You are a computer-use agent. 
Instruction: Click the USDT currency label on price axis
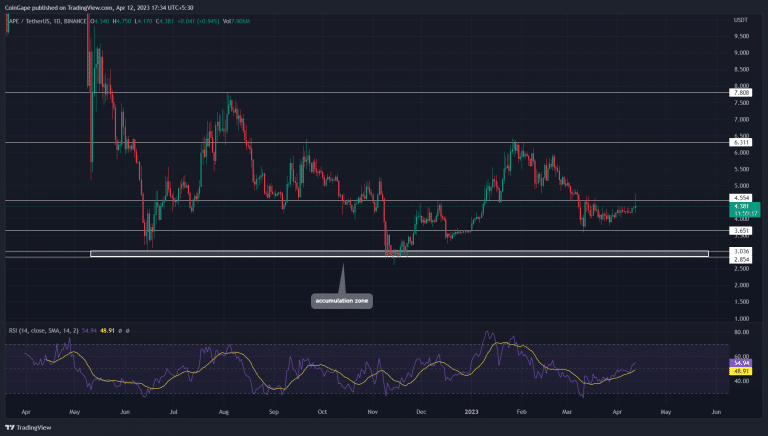pos(741,18)
